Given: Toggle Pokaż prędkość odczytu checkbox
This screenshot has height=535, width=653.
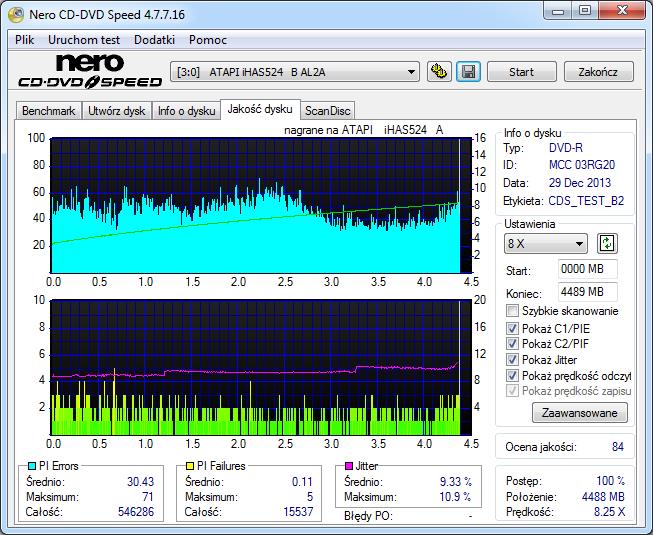Looking at the screenshot, I should pyautogui.click(x=512, y=376).
